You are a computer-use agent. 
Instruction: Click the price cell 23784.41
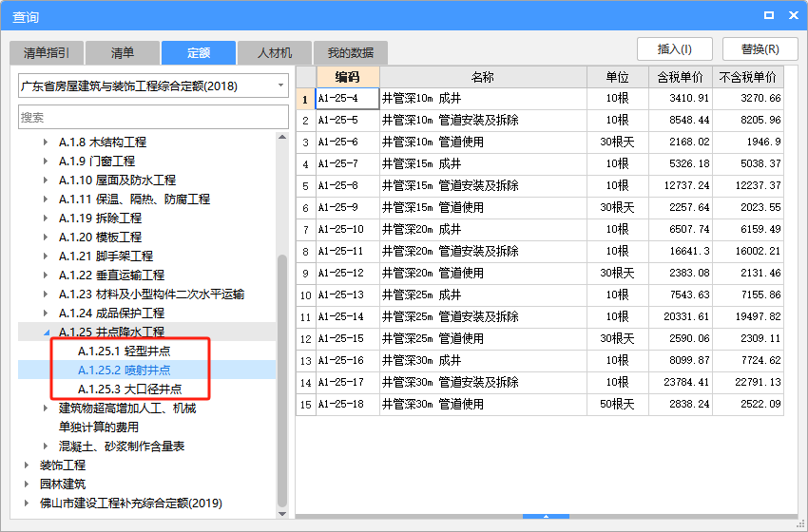pos(681,383)
